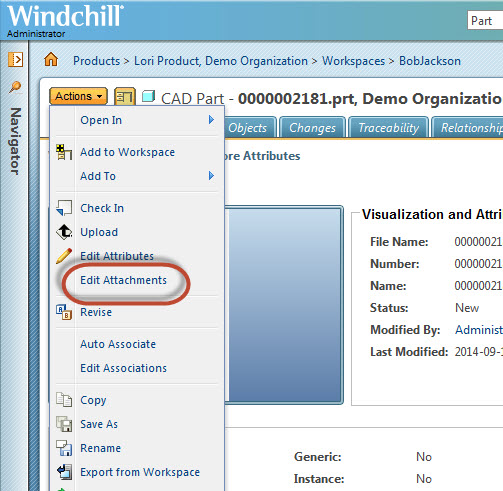The width and height of the screenshot is (503, 491).
Task: Click the Home icon in breadcrumb
Action: pos(51,60)
